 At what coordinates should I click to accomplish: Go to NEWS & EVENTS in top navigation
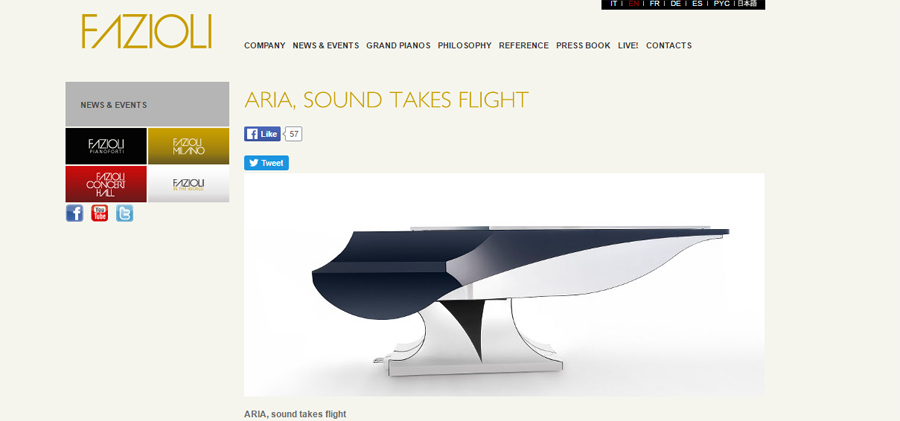pyautogui.click(x=326, y=45)
